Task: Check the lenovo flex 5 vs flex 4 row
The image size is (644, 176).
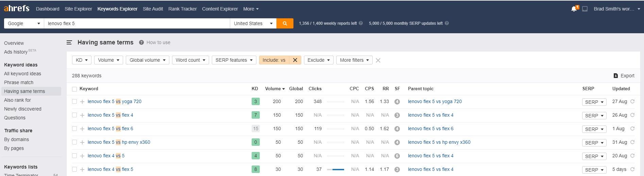Action: pos(74,115)
